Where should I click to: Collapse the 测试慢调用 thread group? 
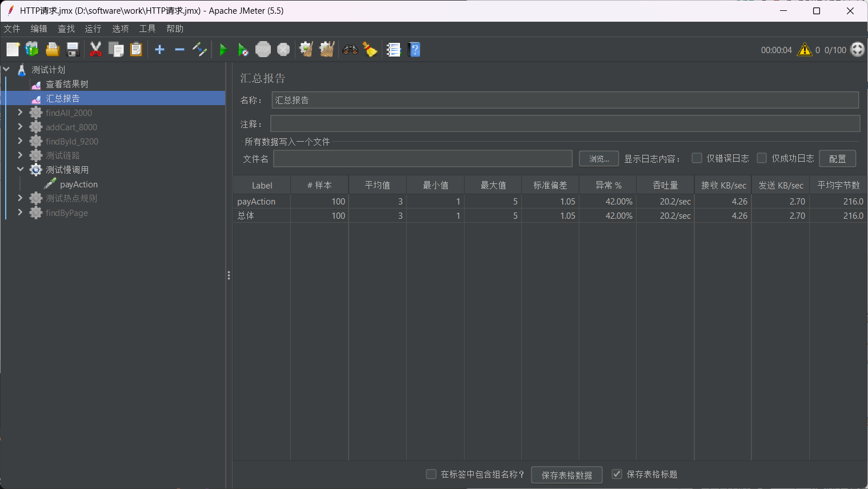[x=20, y=170]
